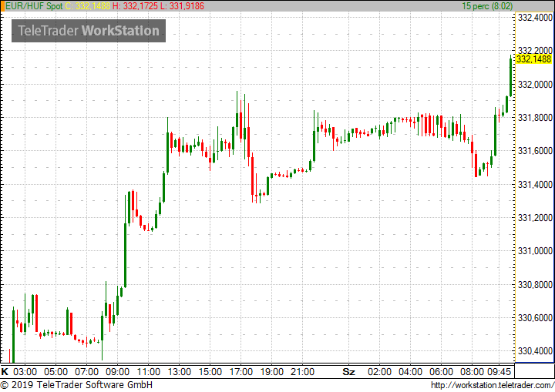The height and width of the screenshot is (392, 555).
Task: Click the 09:45 time axis label
Action: pyautogui.click(x=499, y=372)
